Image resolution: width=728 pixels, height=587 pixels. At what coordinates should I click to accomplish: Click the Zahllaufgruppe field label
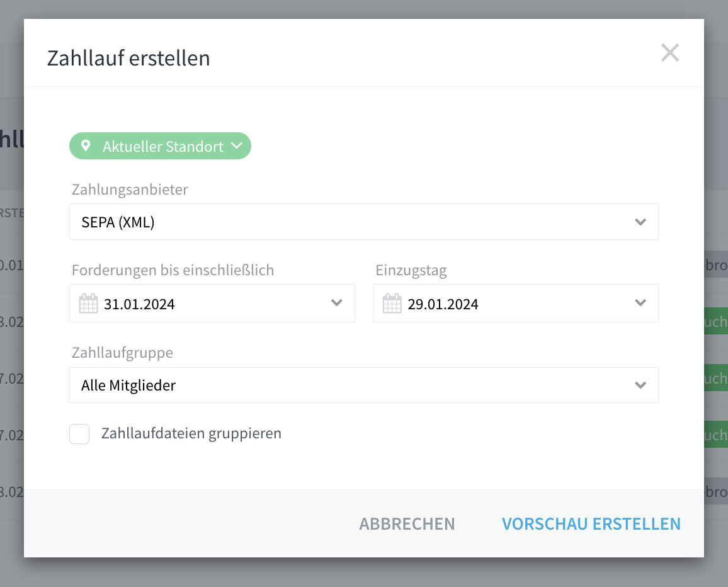122,353
